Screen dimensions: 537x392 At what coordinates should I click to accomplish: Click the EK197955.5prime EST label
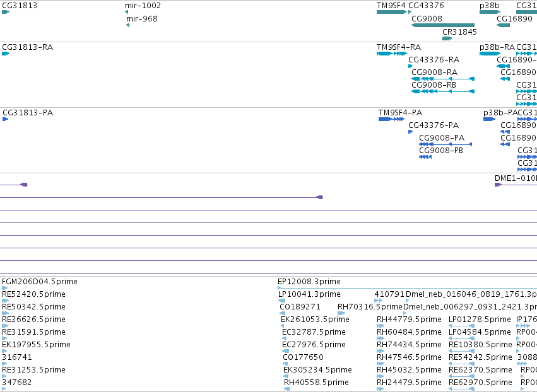(x=37, y=345)
